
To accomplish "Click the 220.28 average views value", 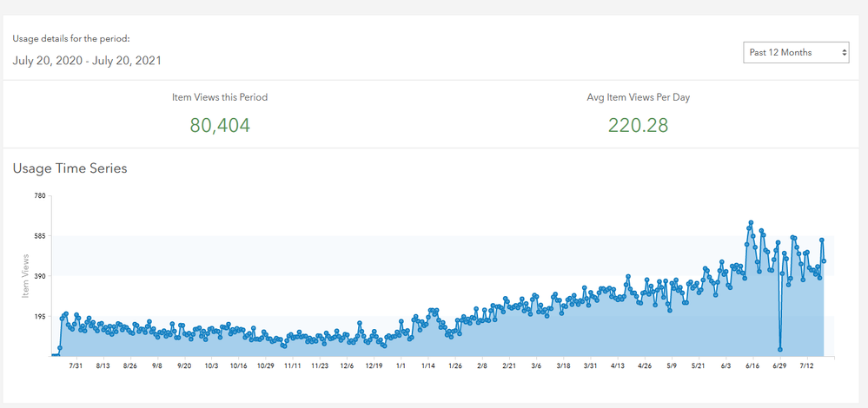I will tap(639, 126).
